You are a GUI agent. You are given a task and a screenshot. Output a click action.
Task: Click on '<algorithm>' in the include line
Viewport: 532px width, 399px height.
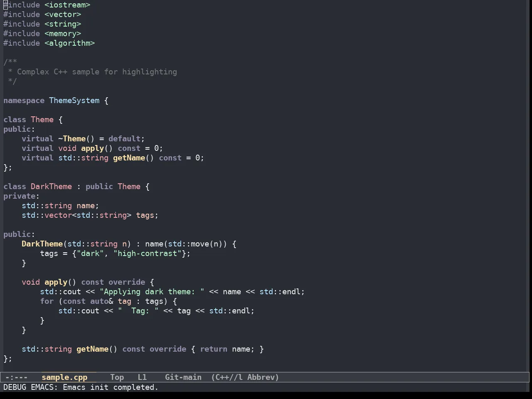click(70, 43)
